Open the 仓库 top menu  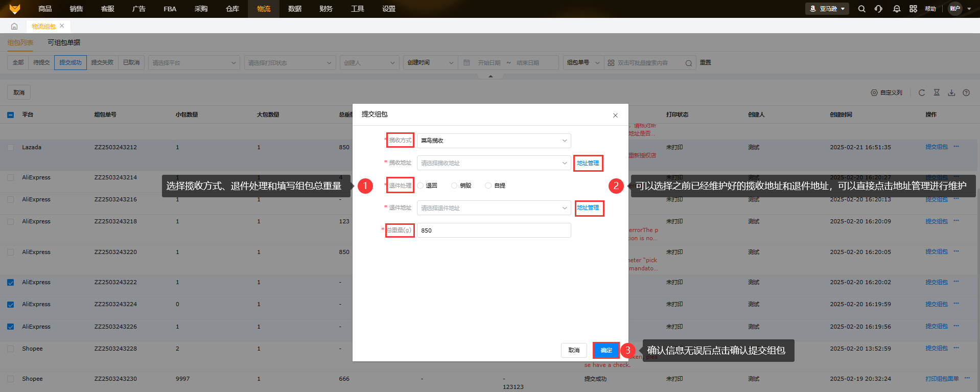232,9
